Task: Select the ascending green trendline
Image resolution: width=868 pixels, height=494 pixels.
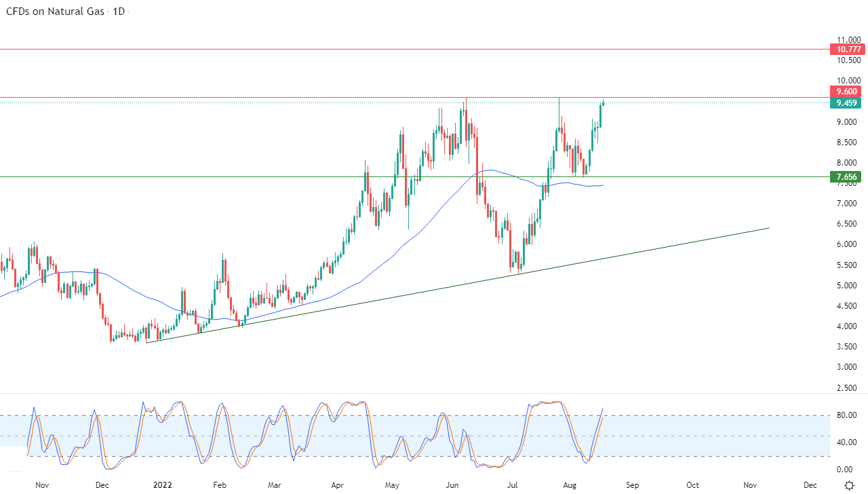Action: point(458,285)
